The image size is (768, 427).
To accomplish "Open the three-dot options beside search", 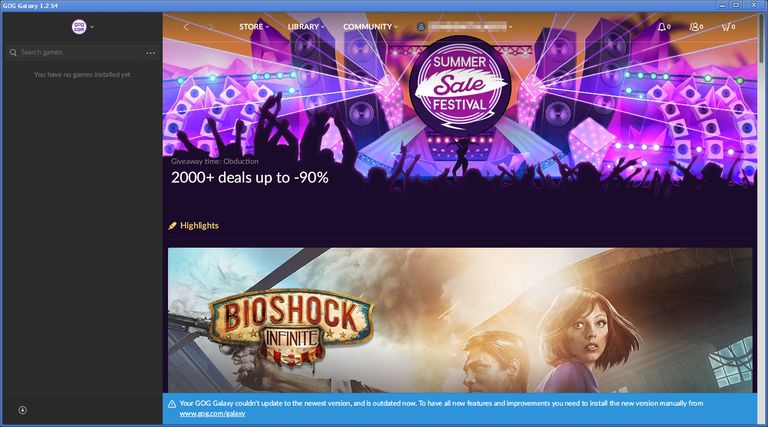I will point(150,52).
